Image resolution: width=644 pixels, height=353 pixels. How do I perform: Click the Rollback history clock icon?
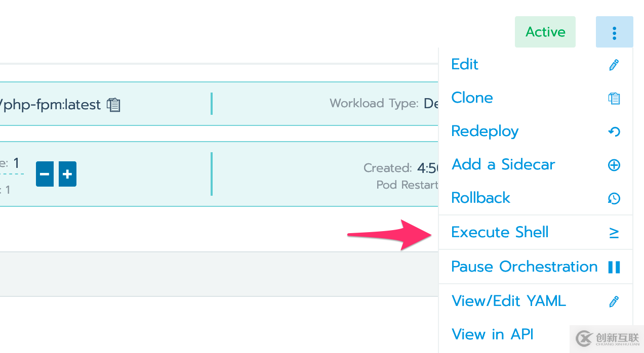[x=614, y=198]
